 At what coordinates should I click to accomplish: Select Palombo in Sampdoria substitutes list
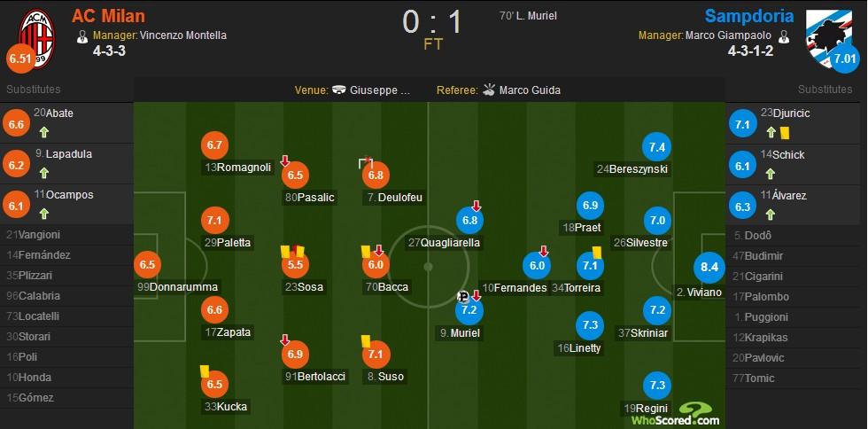click(755, 297)
